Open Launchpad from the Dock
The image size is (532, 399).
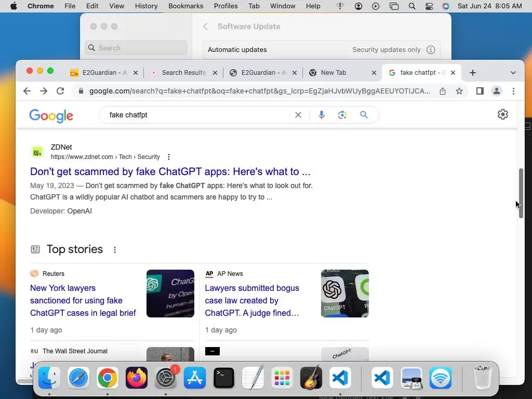click(x=282, y=378)
